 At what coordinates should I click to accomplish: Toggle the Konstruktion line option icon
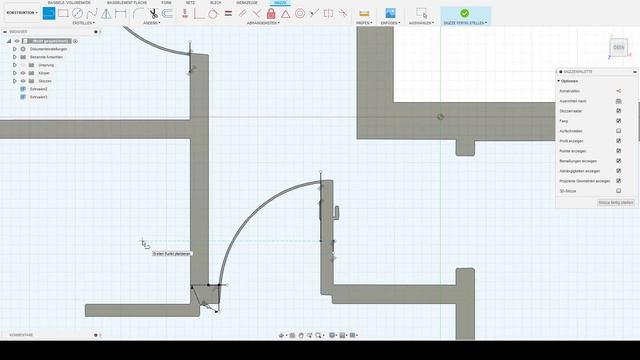618,91
